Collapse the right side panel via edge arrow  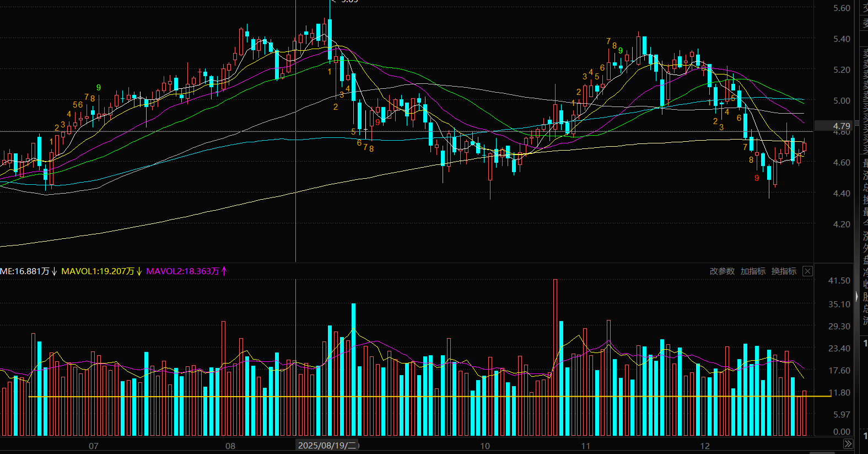[x=856, y=296]
